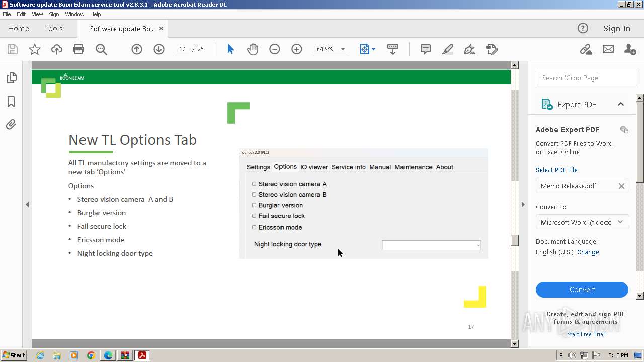Send the file by email envelope icon

point(608,49)
